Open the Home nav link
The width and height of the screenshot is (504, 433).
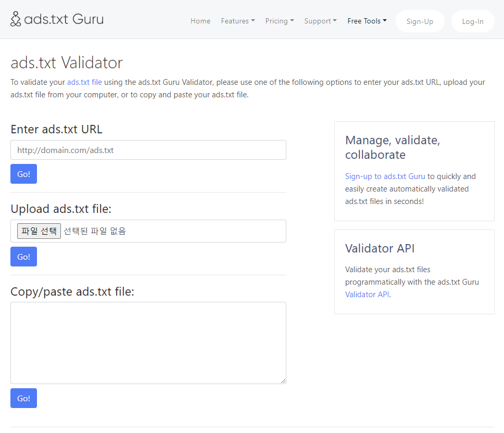pos(200,21)
